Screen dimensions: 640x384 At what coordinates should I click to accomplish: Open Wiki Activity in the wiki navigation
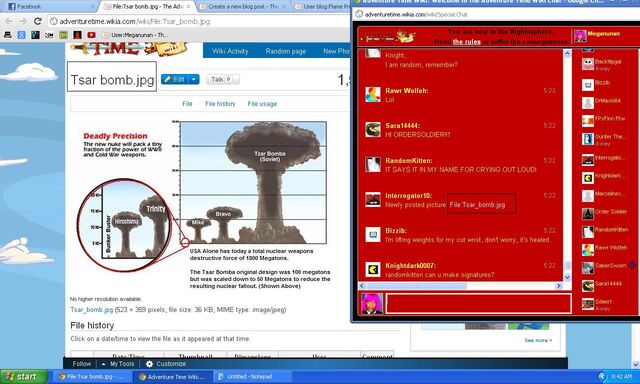coord(230,51)
